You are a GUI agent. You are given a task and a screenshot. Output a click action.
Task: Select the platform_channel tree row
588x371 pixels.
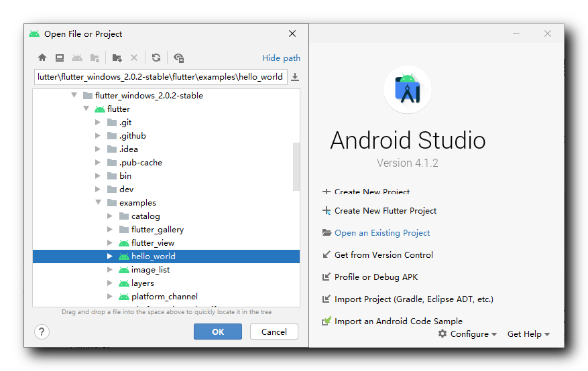point(166,297)
